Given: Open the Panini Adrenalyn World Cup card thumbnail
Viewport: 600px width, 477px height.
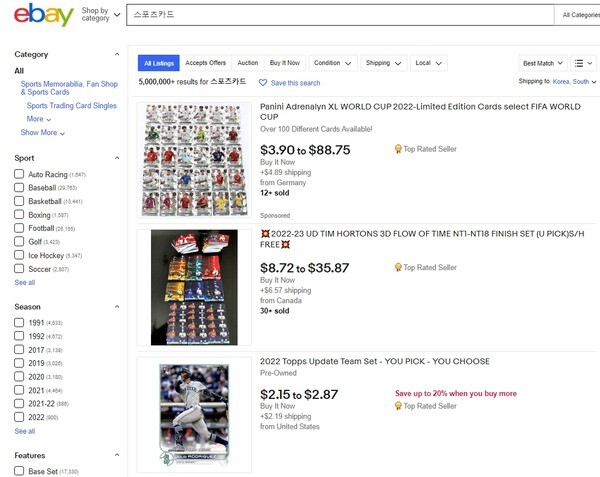Looking at the screenshot, I should pos(194,160).
